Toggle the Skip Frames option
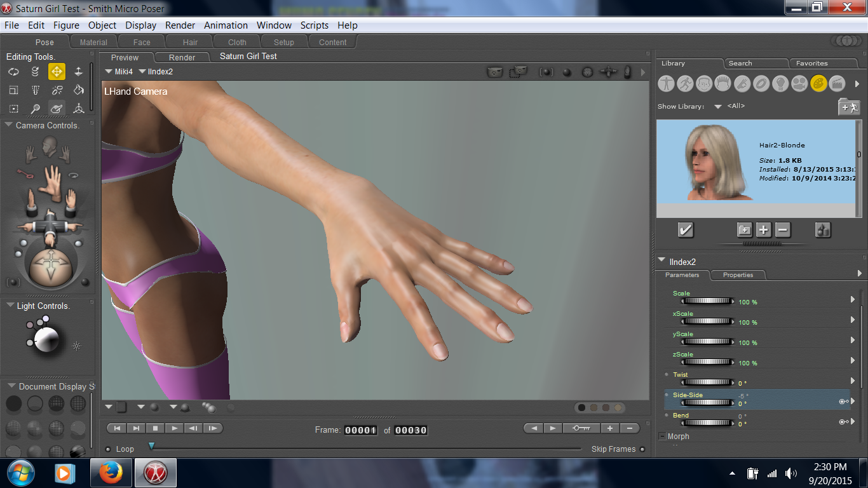Viewport: 868px width, 488px height. tap(642, 449)
